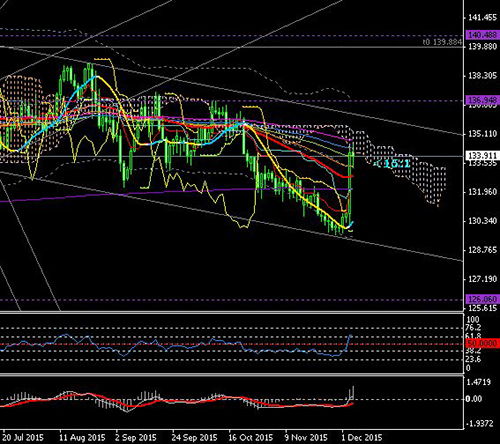
Task: Click the '20 Jul 2015' date label
Action: point(23,437)
